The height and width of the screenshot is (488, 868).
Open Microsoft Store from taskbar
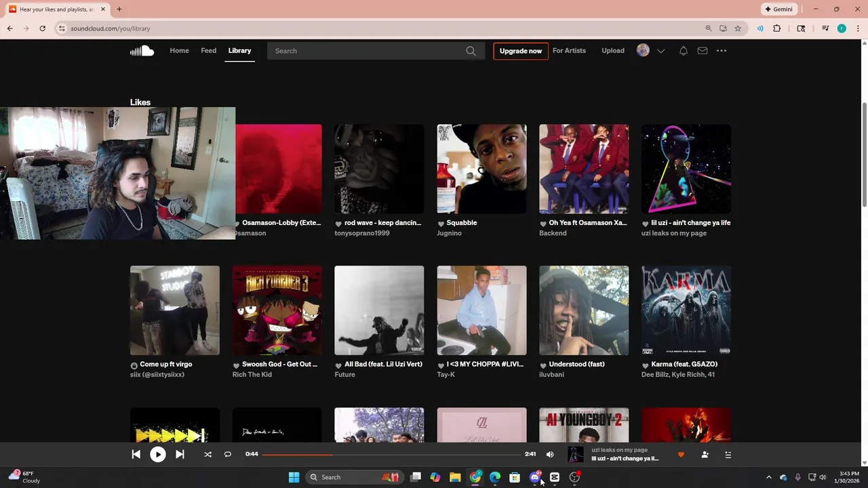tap(515, 477)
